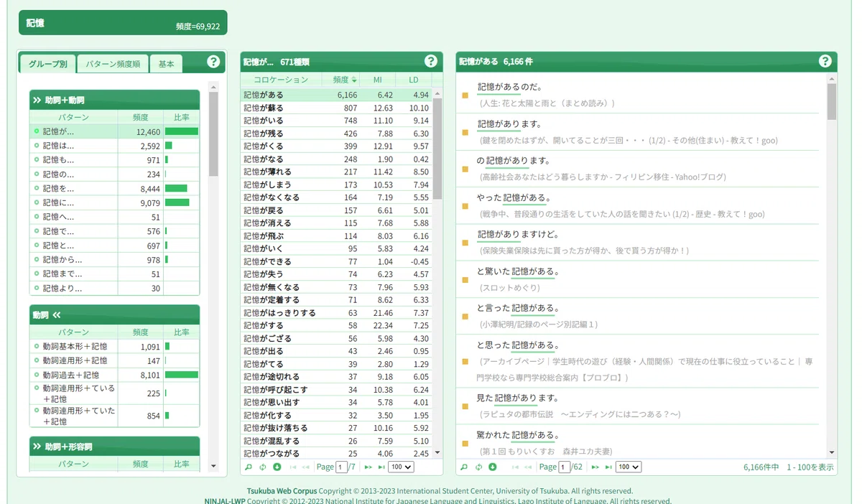862x504 pixels.
Task: Select collocation 記憶が抜け落ちる
Action: (x=337, y=428)
